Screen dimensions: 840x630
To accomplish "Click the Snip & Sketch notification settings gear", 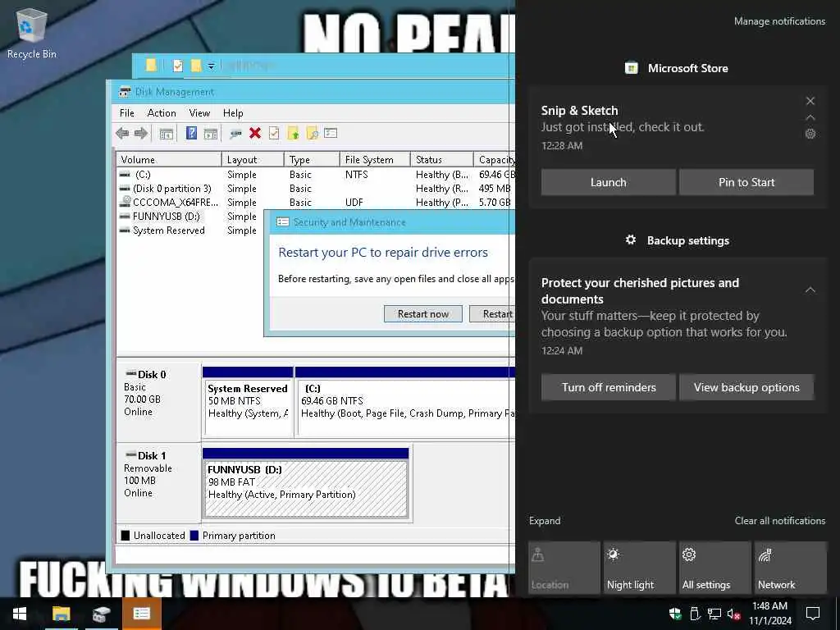I will [x=810, y=134].
